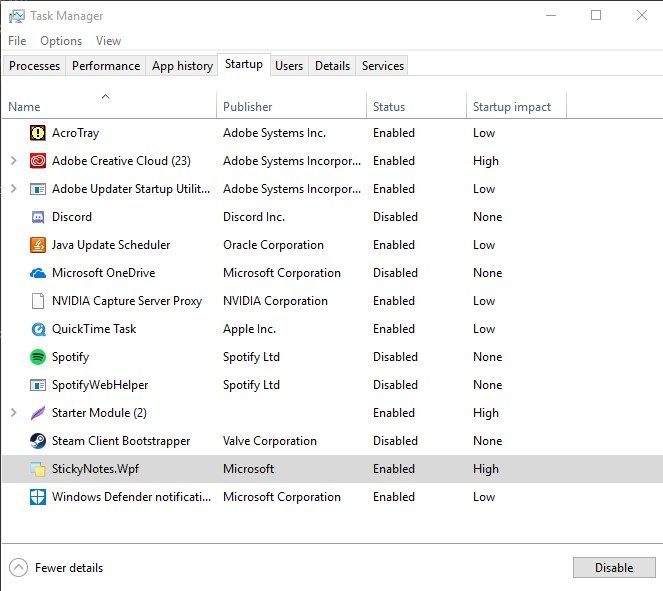Collapse view using Fewer details arrow icon

[18, 567]
